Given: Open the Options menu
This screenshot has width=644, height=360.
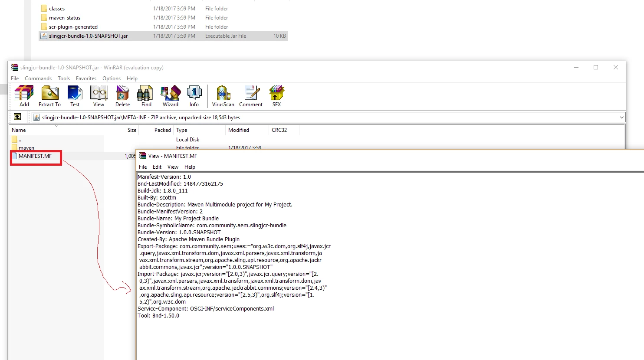Looking at the screenshot, I should (x=112, y=79).
